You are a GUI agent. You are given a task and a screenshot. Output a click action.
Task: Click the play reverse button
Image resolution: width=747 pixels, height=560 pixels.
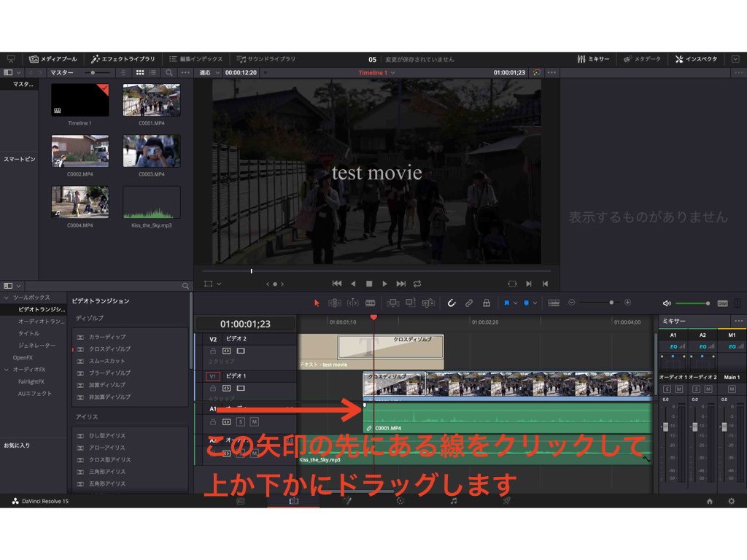pos(353,284)
